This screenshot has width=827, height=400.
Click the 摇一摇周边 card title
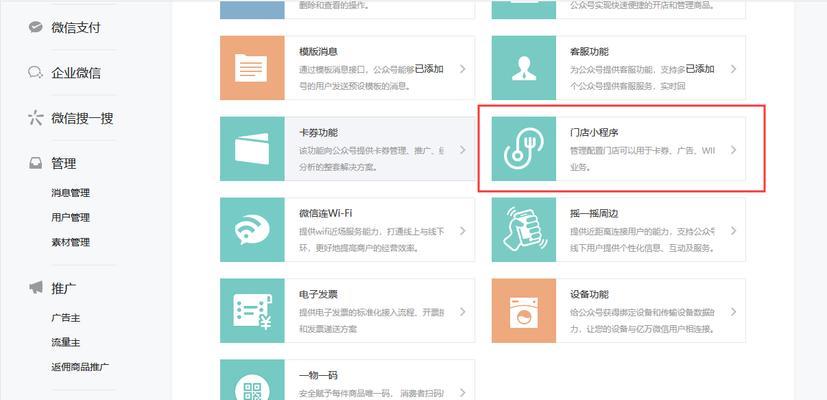(x=594, y=213)
